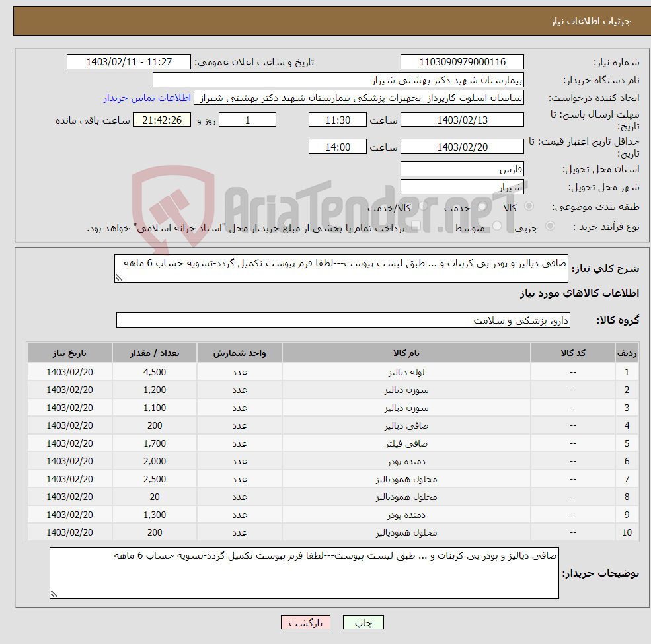Image resolution: width=651 pixels, height=644 pixels.
Task: Select the جزیی purchase type radio
Action: (550, 226)
